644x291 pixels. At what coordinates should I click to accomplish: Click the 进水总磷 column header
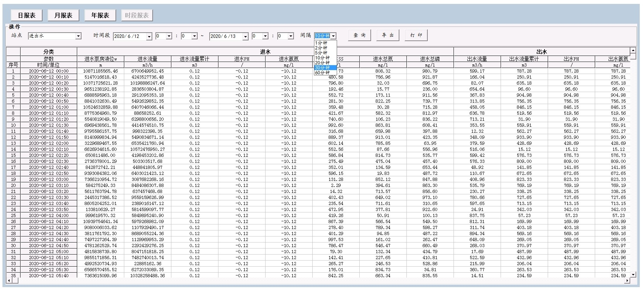tap(430, 59)
